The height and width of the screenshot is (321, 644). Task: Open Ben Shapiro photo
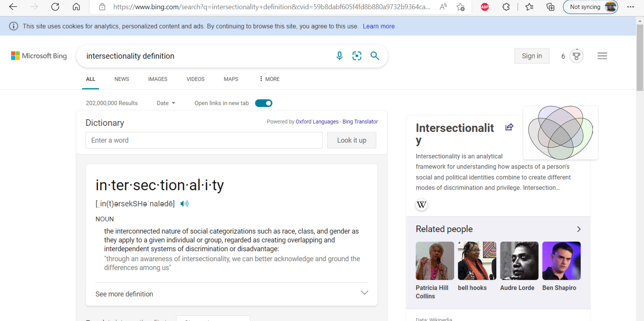(x=561, y=261)
